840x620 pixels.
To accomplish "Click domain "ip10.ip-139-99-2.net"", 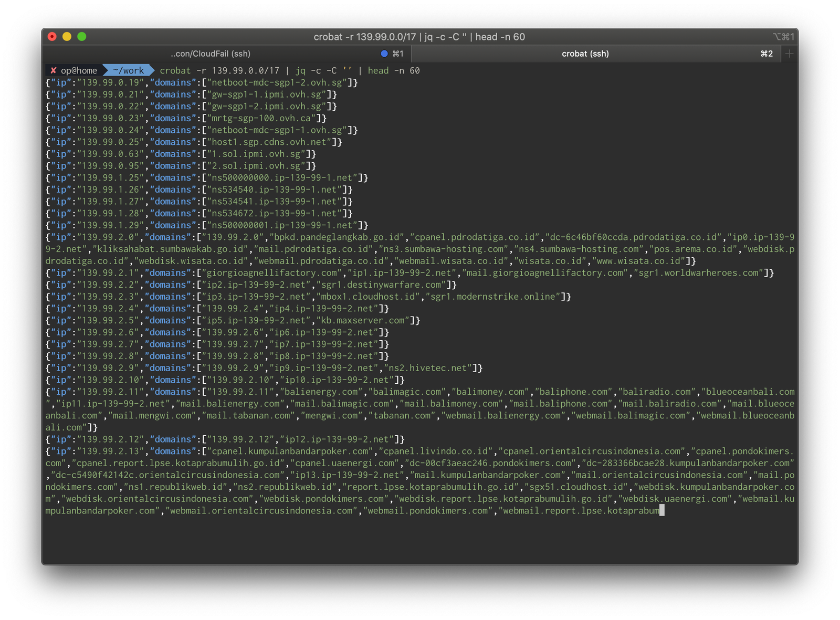I will 337,380.
